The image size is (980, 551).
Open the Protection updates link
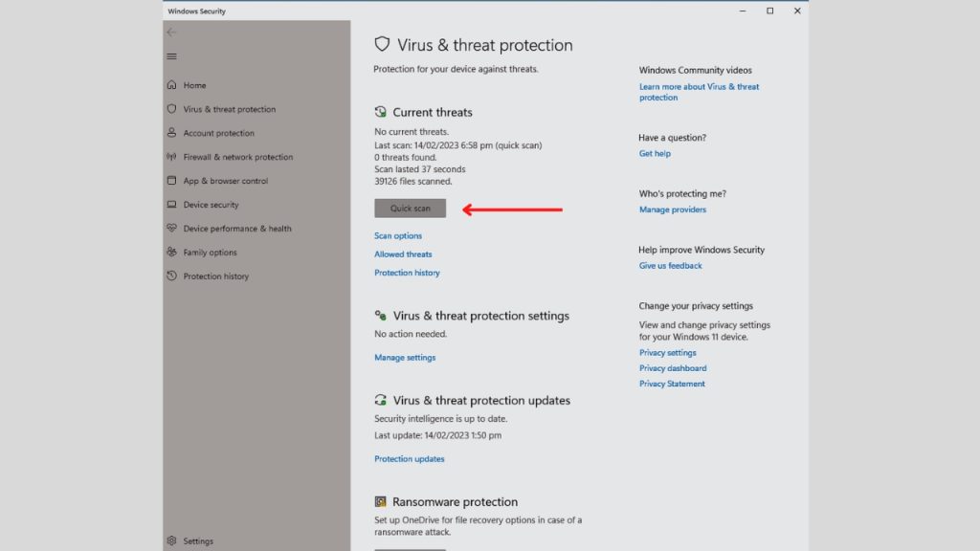click(x=410, y=458)
